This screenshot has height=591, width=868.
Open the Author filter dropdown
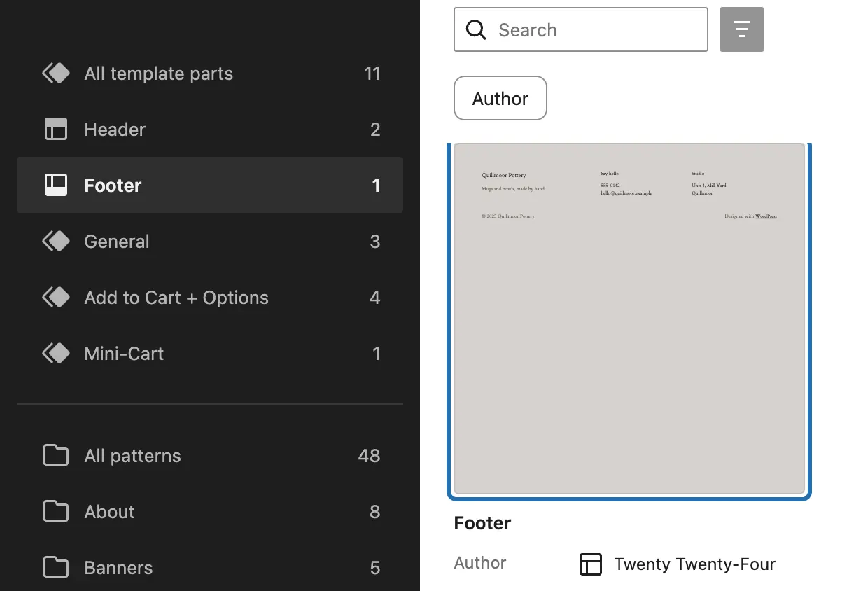(500, 98)
